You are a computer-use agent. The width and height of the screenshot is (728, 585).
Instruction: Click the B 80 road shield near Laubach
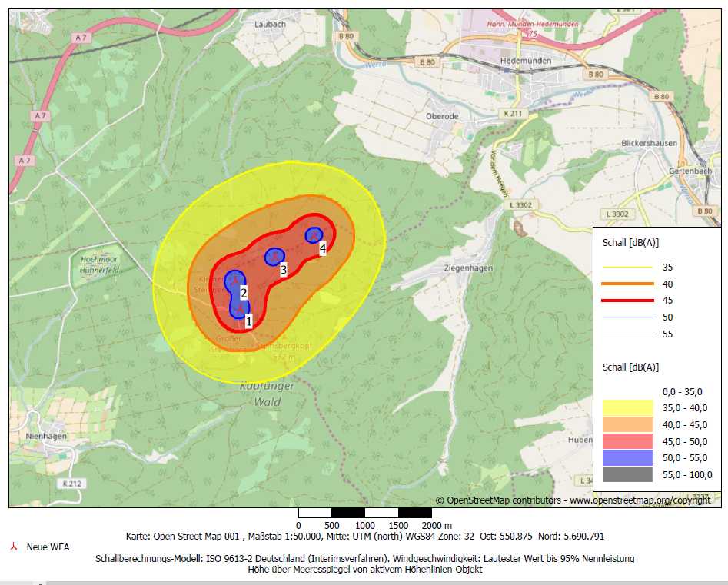[347, 36]
